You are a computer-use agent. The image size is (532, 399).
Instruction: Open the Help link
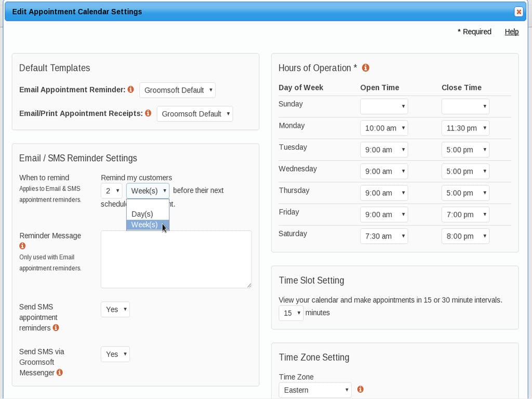(x=512, y=32)
